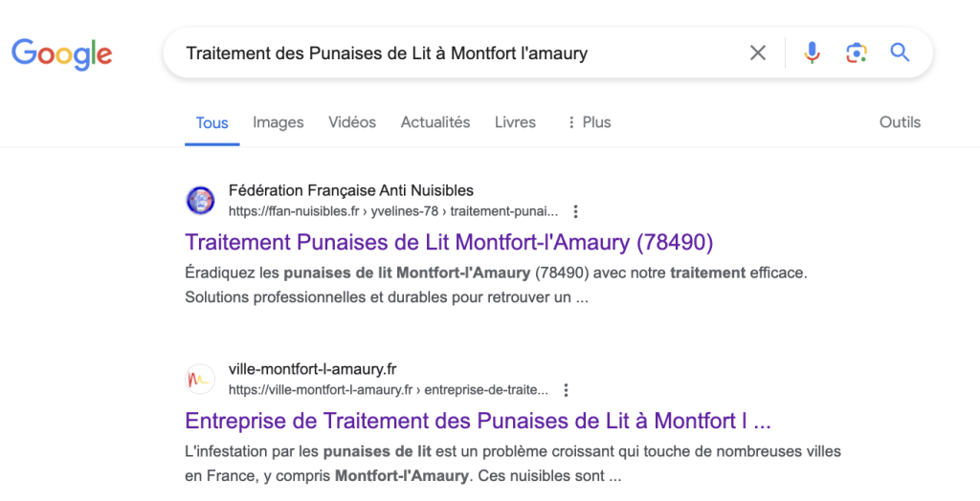
Task: Switch to the Actualités tab
Action: (x=435, y=121)
